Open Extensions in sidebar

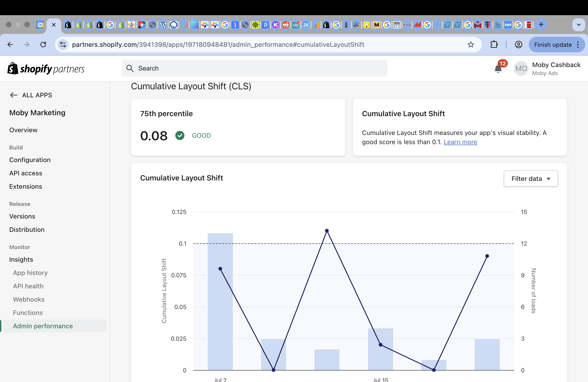click(26, 186)
